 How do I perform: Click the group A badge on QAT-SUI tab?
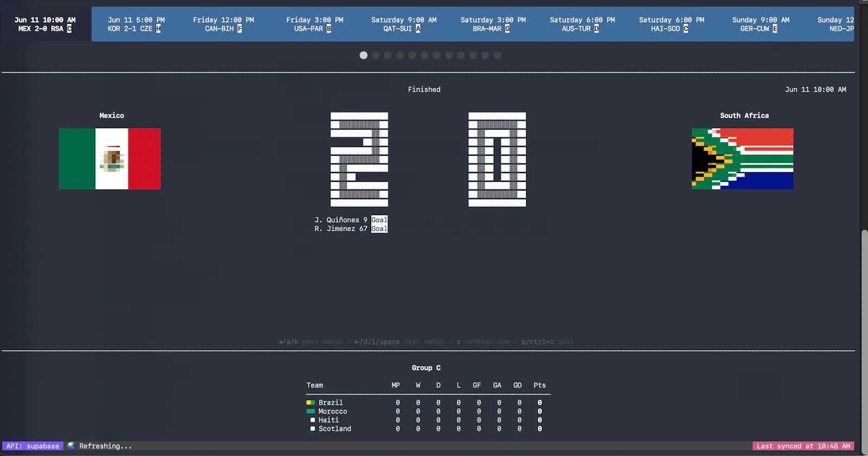point(418,29)
